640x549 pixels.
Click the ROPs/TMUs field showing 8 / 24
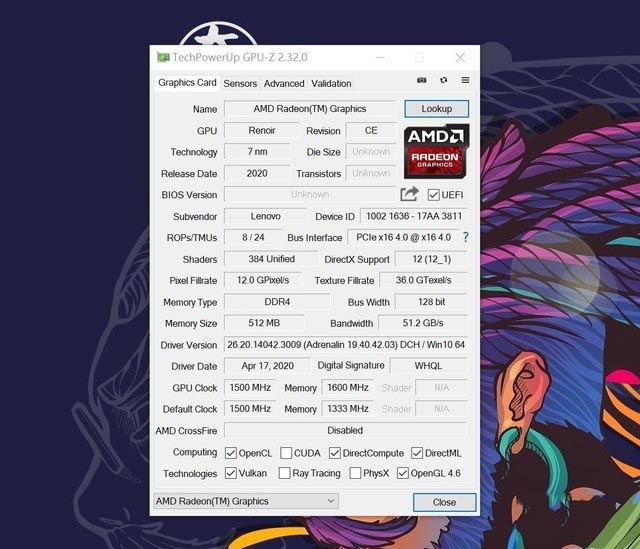[253, 238]
